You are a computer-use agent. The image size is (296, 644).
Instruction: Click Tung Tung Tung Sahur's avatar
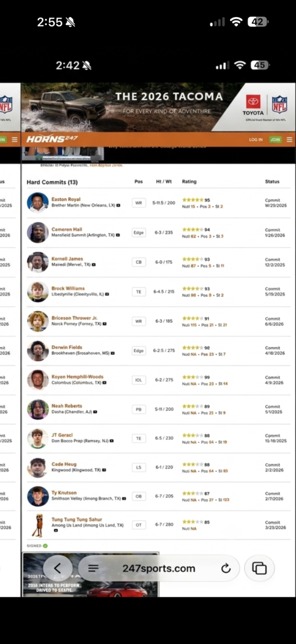point(38,524)
